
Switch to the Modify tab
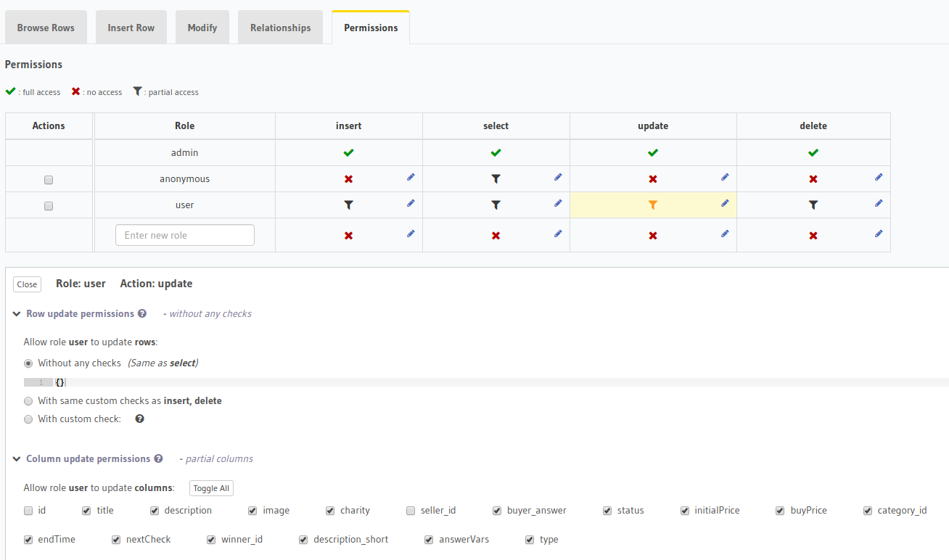(202, 28)
